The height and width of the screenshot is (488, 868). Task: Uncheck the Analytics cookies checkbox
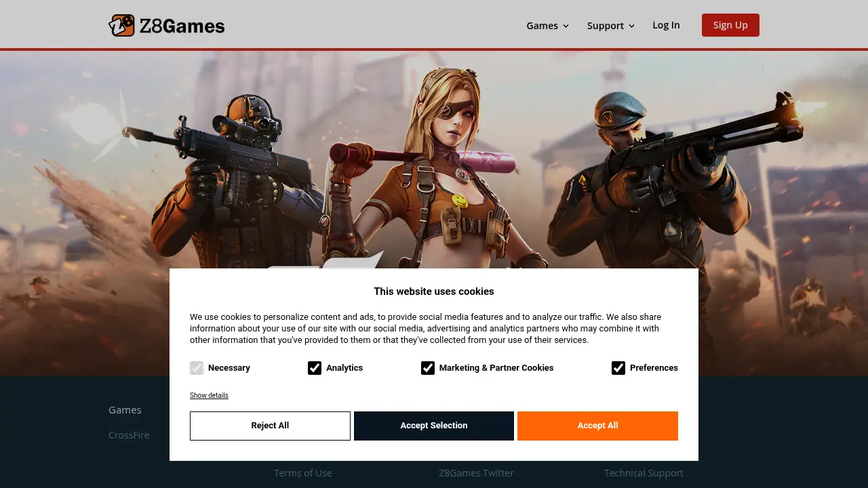(x=315, y=368)
